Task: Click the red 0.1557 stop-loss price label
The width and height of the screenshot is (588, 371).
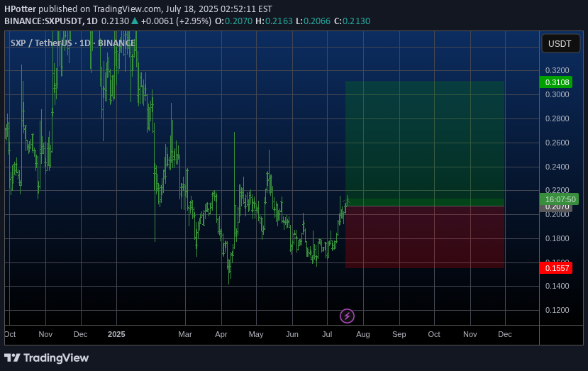Action: 556,268
